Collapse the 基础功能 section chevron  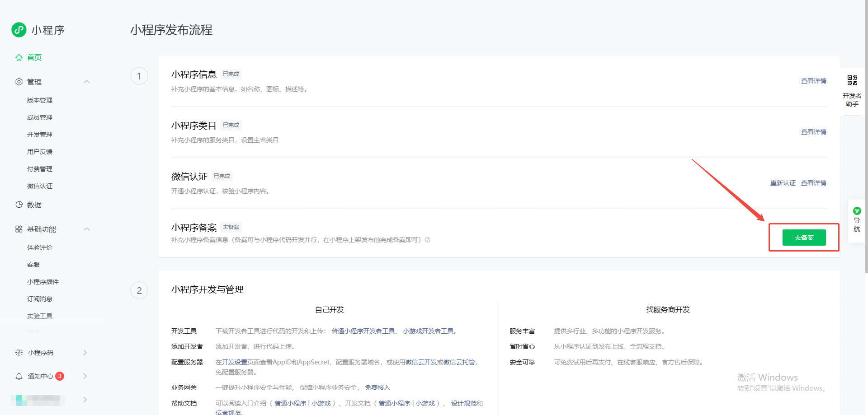[x=87, y=229]
